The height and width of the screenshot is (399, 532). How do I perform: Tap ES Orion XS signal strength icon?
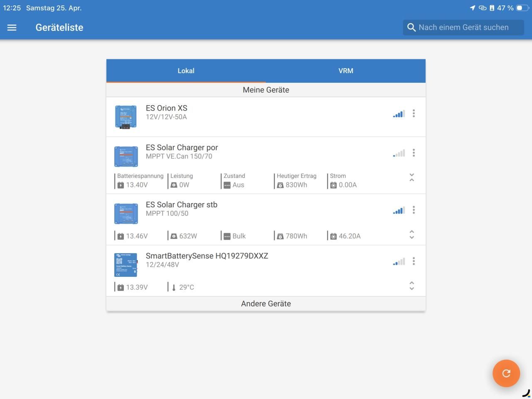[x=399, y=113]
